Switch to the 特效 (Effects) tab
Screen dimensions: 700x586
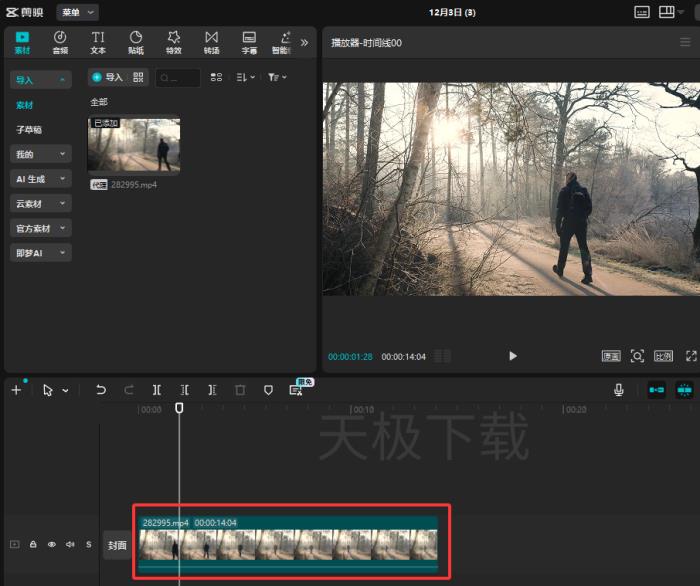coord(174,41)
